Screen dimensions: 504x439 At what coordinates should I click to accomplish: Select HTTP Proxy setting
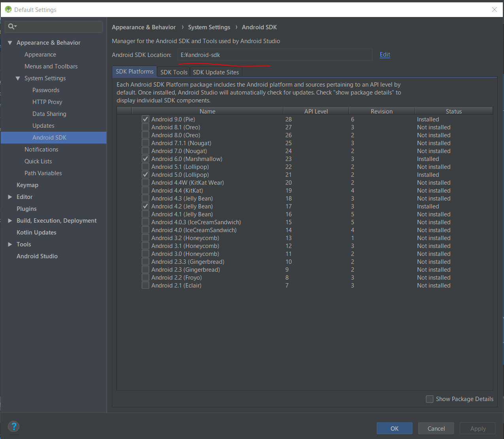[47, 102]
